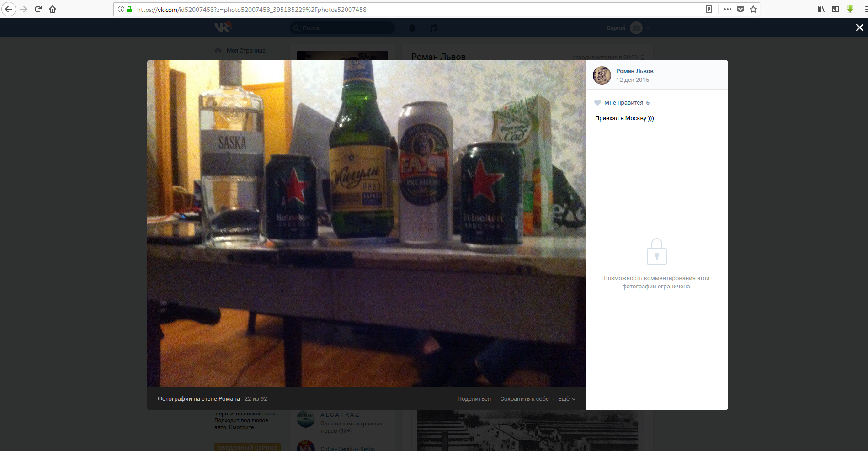Click Роман Львов avatar thumbnail
Image resolution: width=868 pixels, height=451 pixels.
pyautogui.click(x=602, y=75)
